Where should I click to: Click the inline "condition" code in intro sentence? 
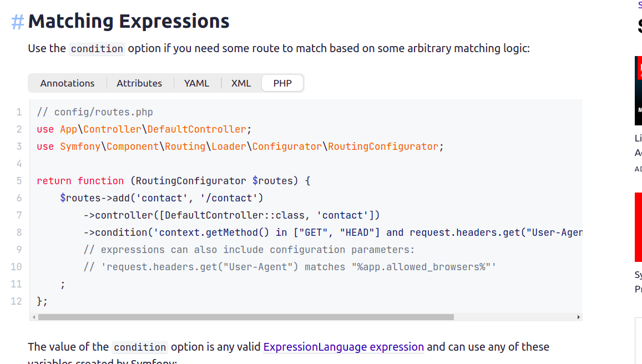[97, 49]
